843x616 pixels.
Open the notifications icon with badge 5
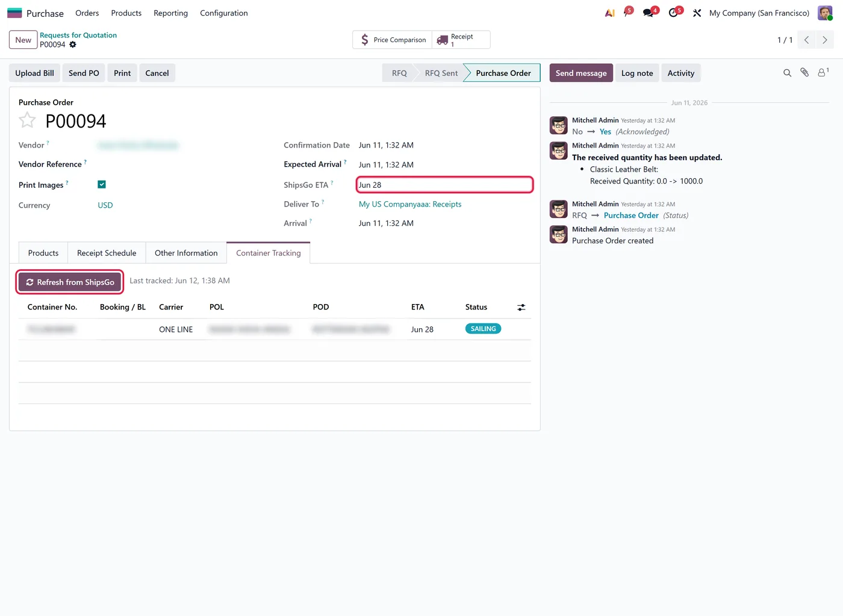pyautogui.click(x=627, y=12)
